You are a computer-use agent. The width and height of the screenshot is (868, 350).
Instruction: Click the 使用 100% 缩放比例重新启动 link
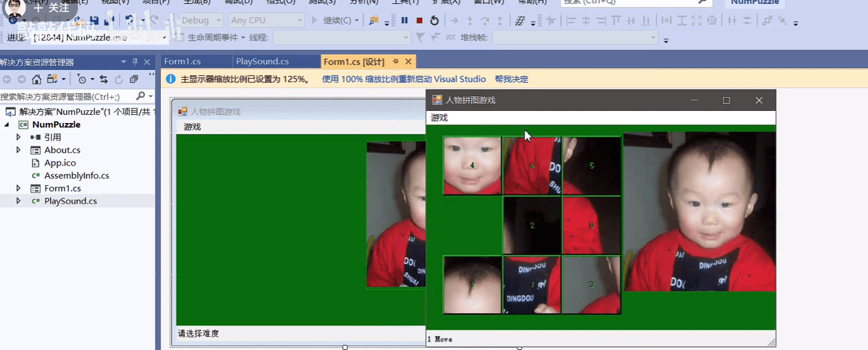click(x=404, y=79)
